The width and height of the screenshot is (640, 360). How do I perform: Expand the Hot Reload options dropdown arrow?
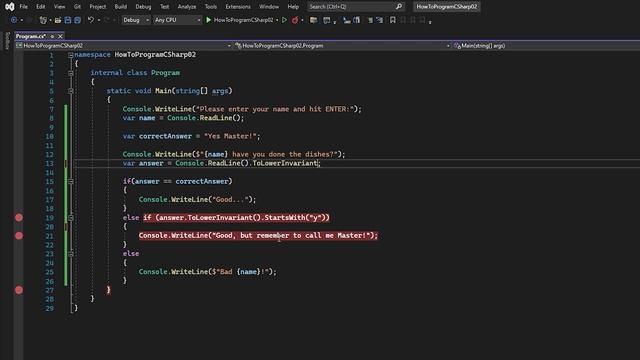tap(302, 20)
